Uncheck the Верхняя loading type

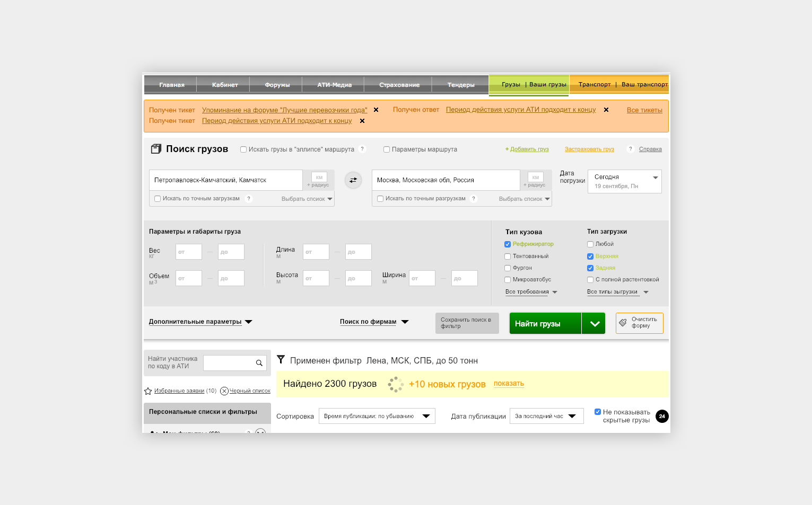click(590, 256)
